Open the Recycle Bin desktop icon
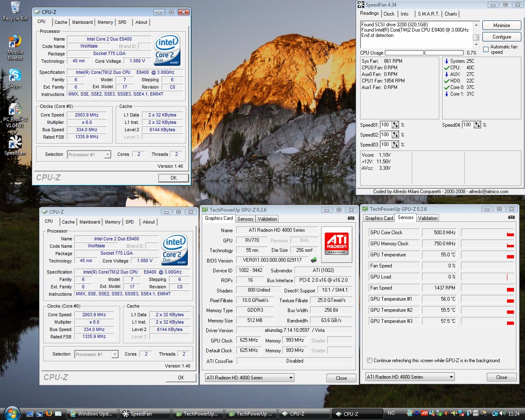The width and height of the screenshot is (525, 420). (x=15, y=11)
